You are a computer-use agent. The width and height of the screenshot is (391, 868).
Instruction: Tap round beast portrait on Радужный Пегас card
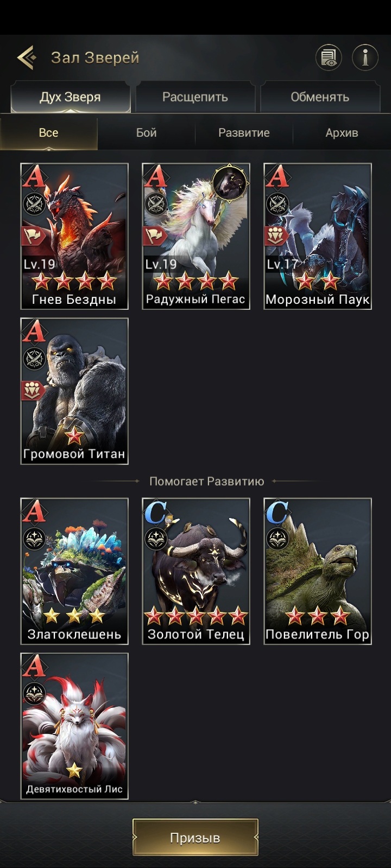pos(230,182)
